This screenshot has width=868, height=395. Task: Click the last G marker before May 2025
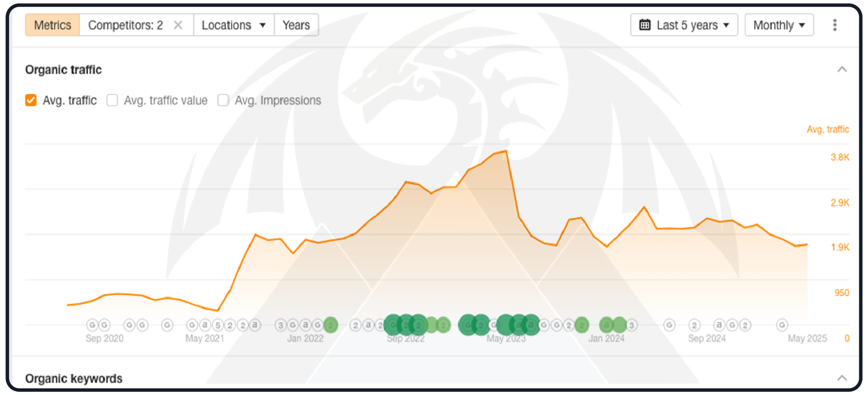[782, 325]
